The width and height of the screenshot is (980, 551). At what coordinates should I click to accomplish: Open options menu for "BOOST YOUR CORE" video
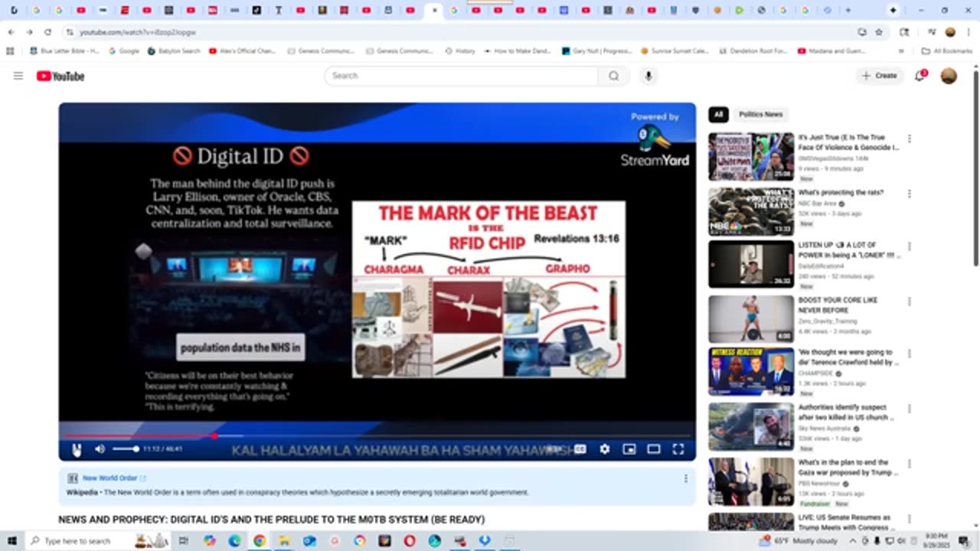click(910, 302)
